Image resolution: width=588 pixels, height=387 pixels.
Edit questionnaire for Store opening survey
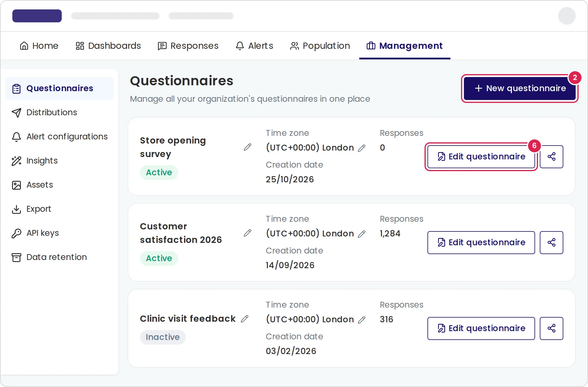[x=481, y=156]
